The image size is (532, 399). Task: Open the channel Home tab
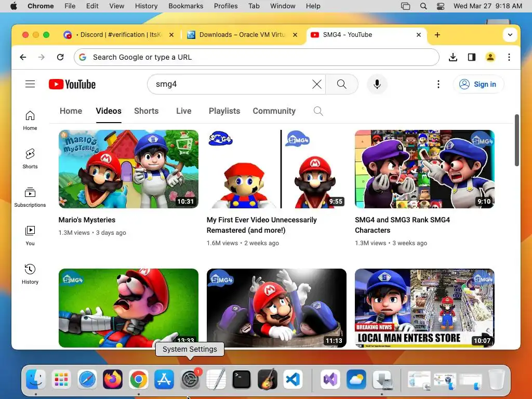[x=71, y=111]
